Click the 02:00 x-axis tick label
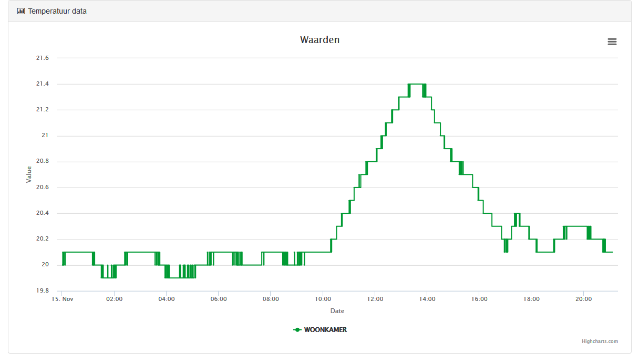 pos(114,299)
